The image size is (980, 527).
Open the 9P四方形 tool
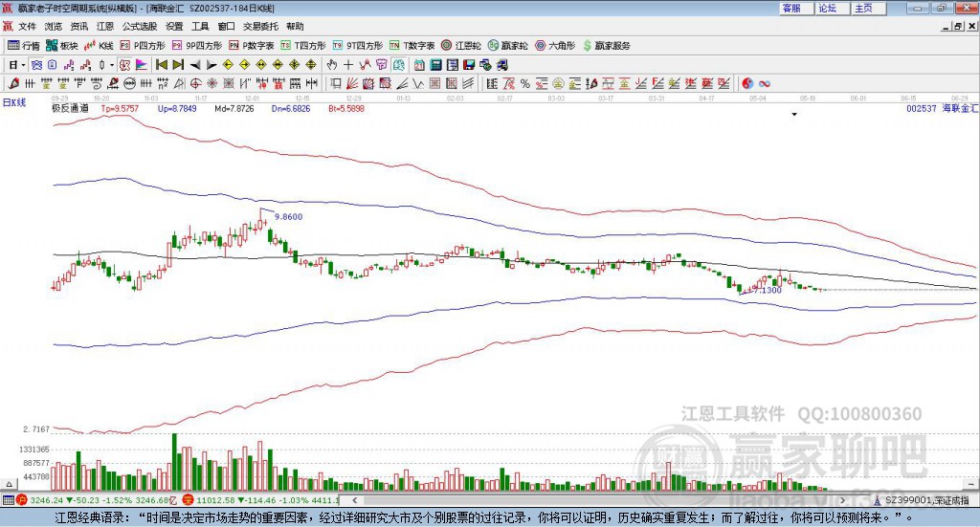click(x=197, y=46)
